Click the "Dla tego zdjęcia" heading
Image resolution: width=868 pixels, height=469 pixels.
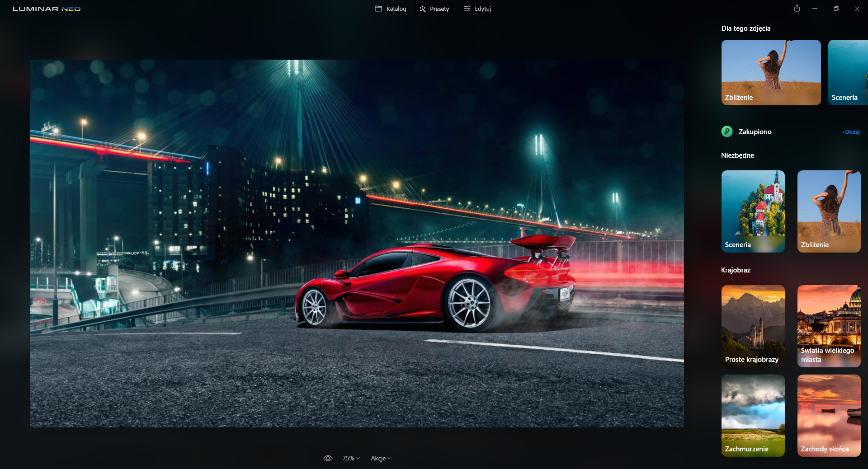click(746, 28)
